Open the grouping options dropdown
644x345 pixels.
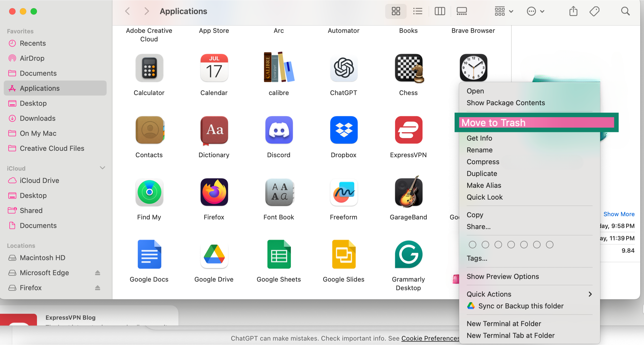pyautogui.click(x=503, y=11)
